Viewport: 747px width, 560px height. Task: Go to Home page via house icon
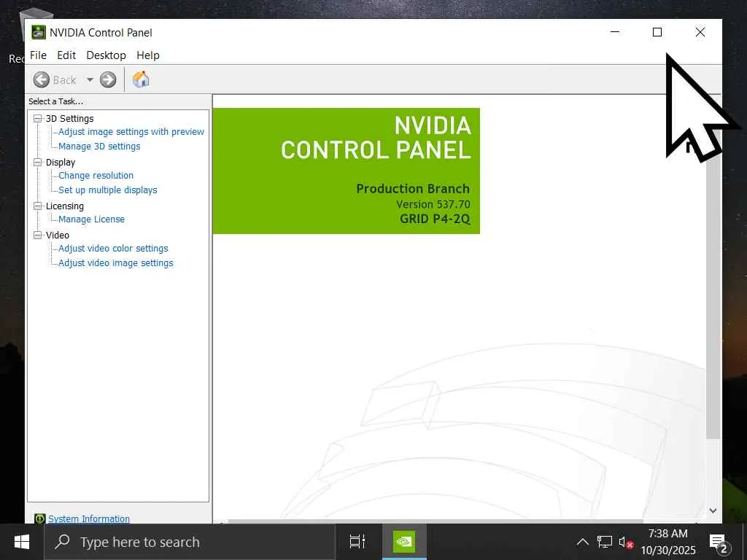coord(141,79)
